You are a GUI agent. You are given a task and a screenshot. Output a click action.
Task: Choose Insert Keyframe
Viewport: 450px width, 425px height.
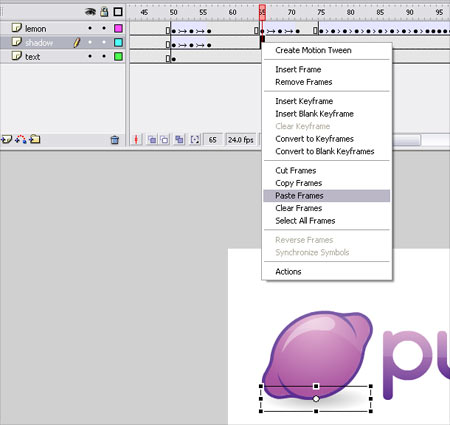(x=304, y=101)
